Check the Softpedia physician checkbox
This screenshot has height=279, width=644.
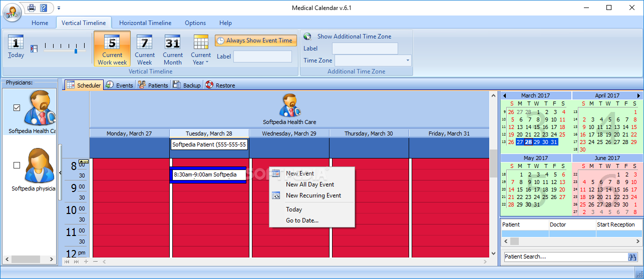tap(17, 165)
